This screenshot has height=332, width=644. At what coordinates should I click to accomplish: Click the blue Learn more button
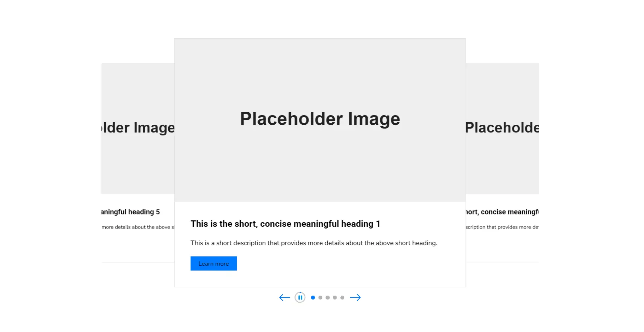click(x=213, y=263)
